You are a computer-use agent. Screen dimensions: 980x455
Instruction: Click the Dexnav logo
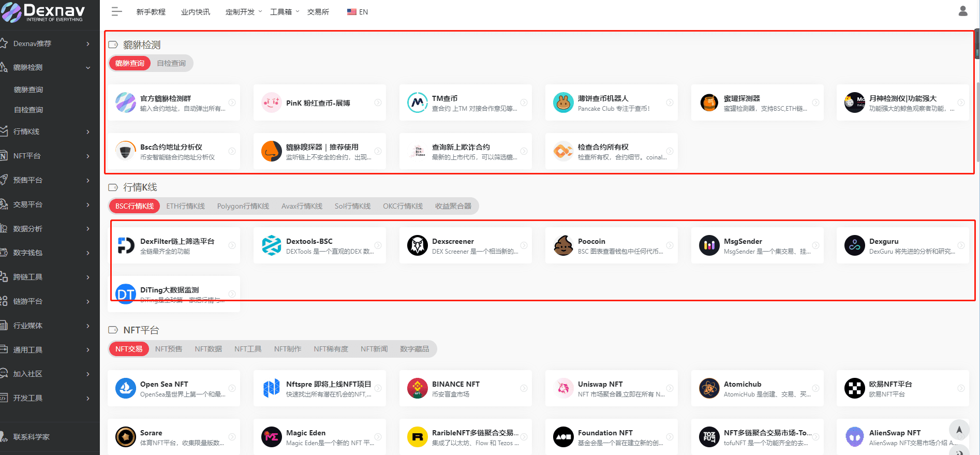pos(43,12)
